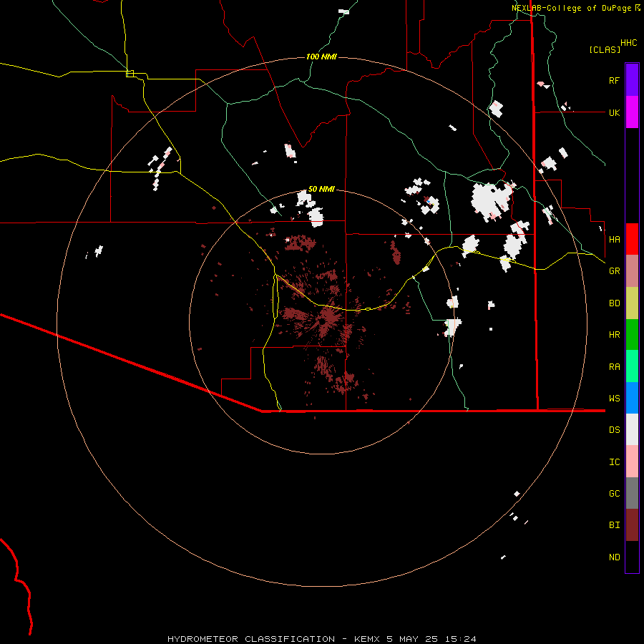
Task: Click the BI legend label
Action: 614,525
